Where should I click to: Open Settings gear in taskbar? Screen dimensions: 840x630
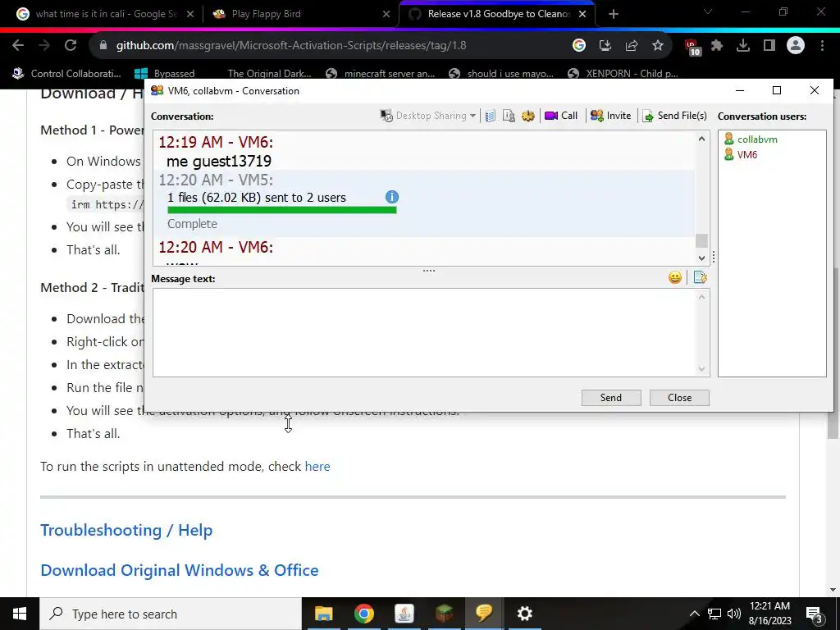click(x=524, y=614)
